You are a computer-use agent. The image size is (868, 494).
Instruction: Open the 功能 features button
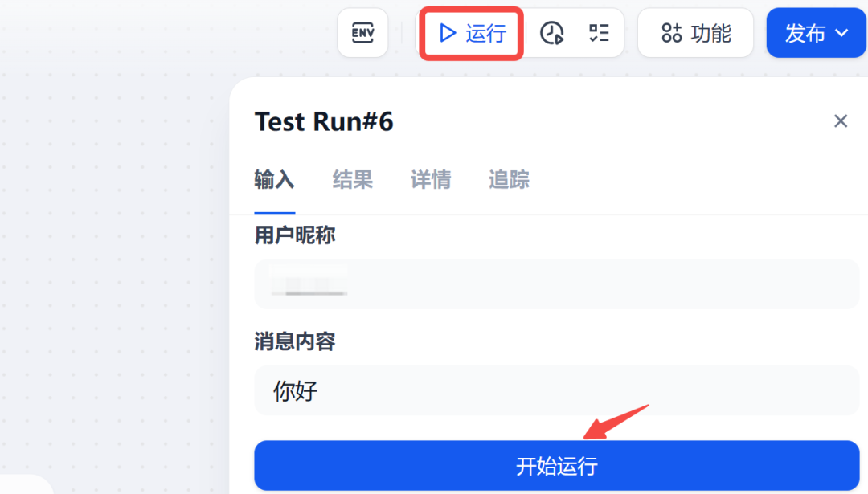(696, 33)
